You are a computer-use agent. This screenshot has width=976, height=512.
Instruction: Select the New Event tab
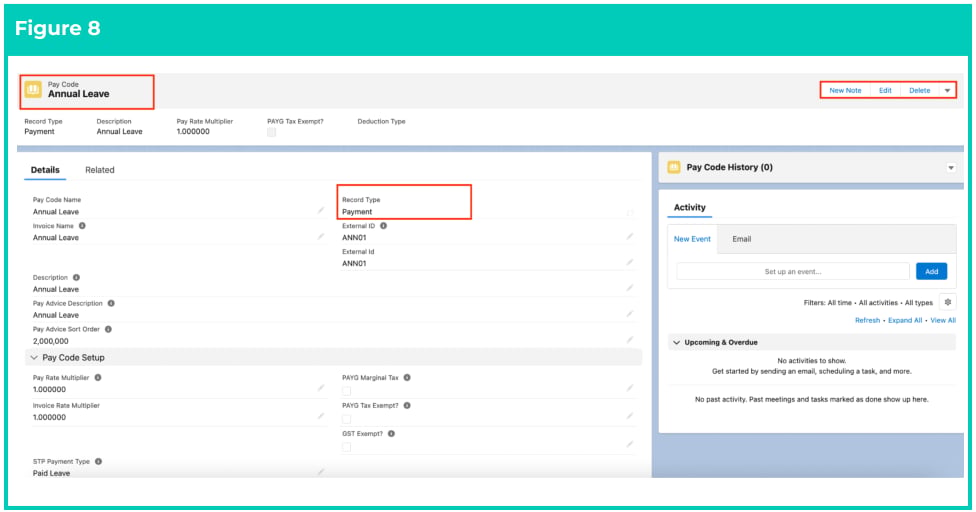pyautogui.click(x=692, y=239)
